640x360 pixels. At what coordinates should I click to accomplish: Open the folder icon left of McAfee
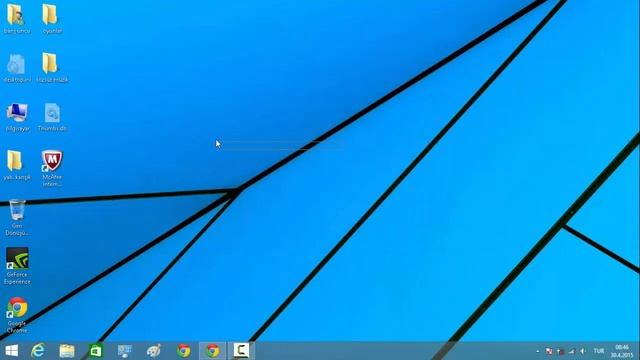(15, 161)
